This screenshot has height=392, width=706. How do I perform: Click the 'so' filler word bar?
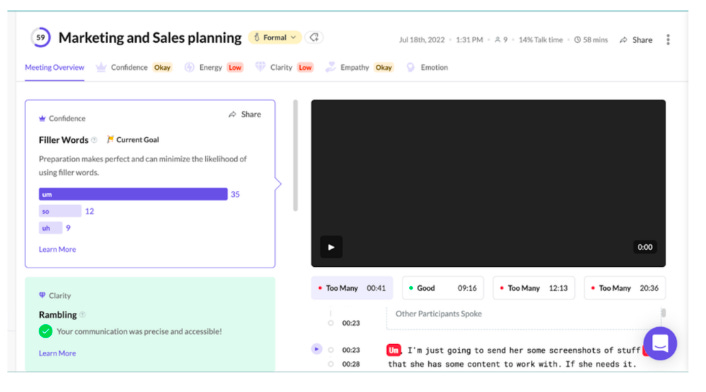(x=60, y=211)
